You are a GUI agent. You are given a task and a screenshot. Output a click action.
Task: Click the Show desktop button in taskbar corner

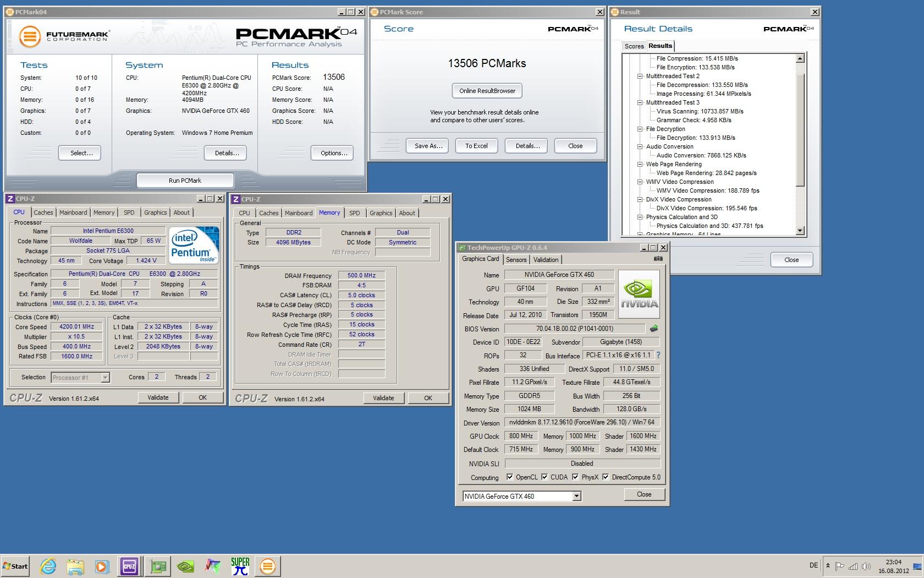[x=918, y=566]
